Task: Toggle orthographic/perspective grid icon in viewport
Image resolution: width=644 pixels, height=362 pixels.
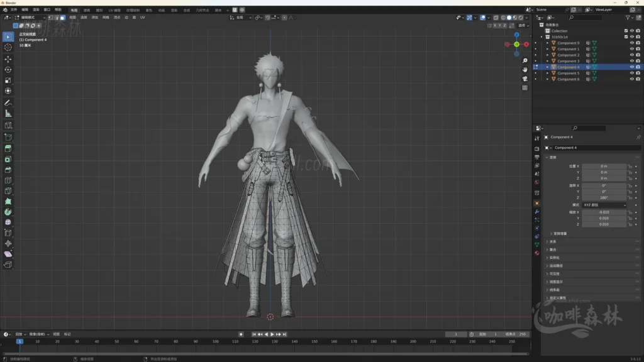Action: pos(525,88)
